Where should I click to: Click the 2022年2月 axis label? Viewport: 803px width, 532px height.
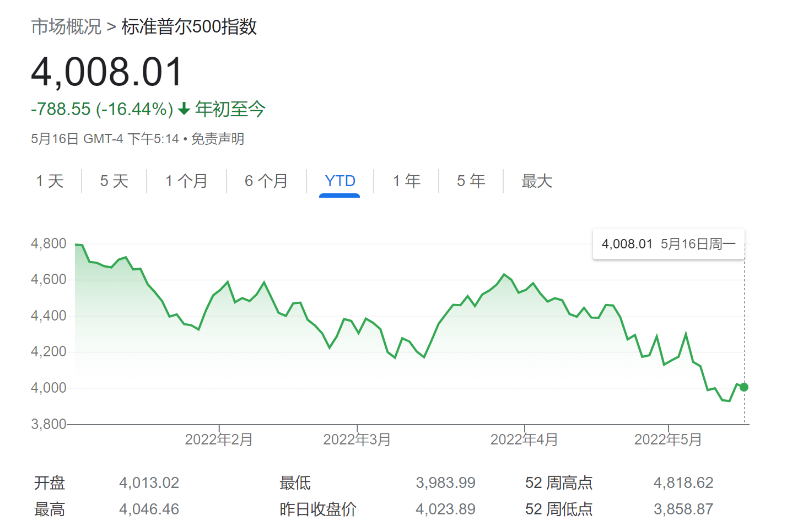pos(219,439)
